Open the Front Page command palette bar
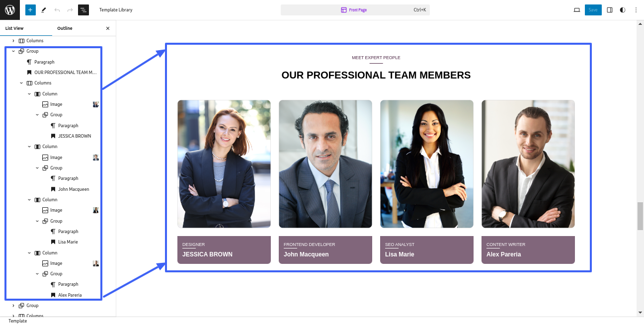Image resolution: width=644 pixels, height=325 pixels. [355, 10]
